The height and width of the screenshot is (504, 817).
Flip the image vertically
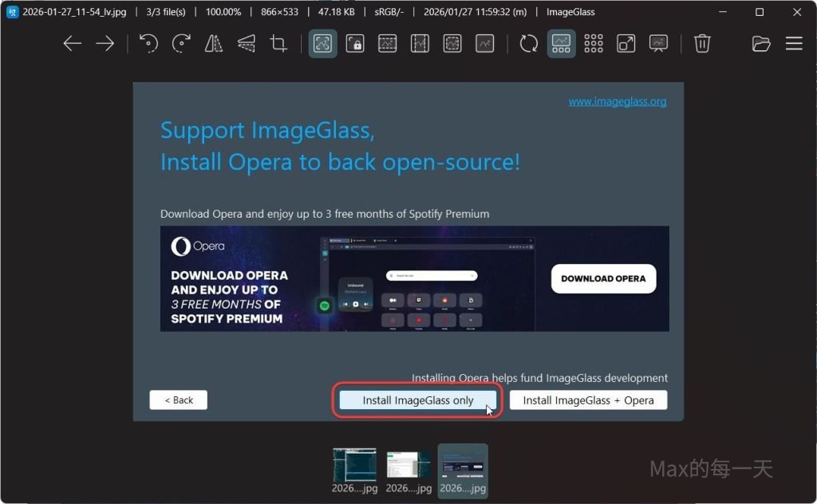[247, 44]
